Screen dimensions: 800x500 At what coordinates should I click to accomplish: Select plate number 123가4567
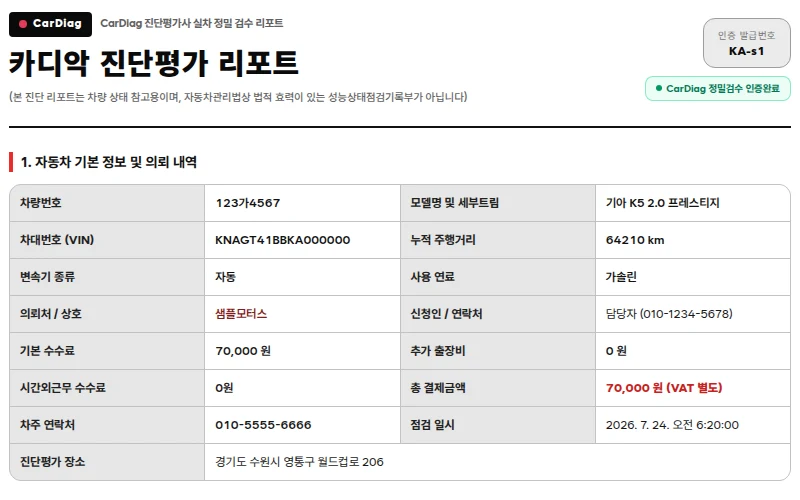247,203
